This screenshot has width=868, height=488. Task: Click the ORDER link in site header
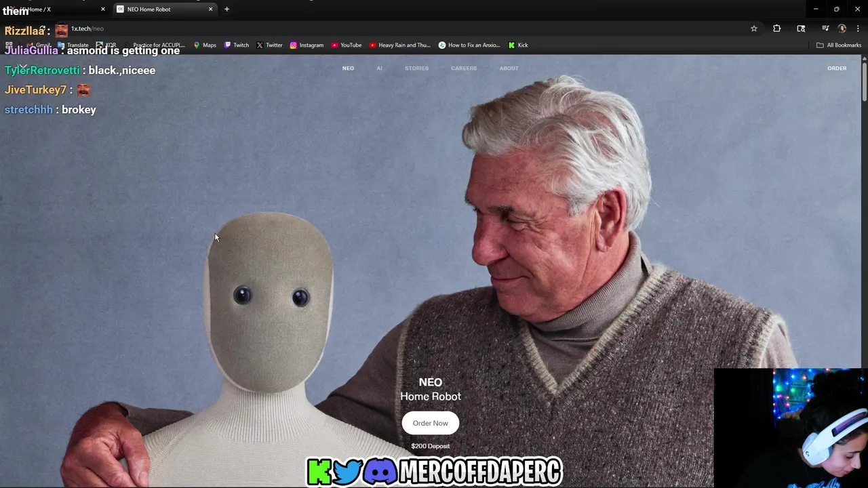click(x=837, y=68)
